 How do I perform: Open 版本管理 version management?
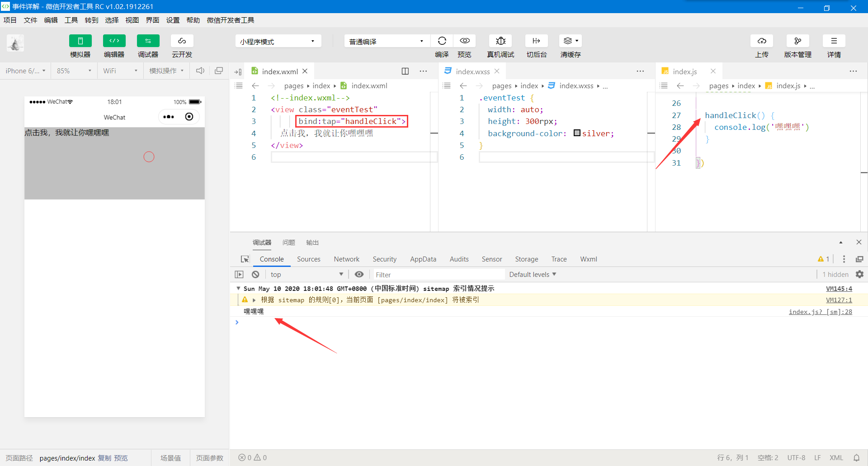click(797, 41)
